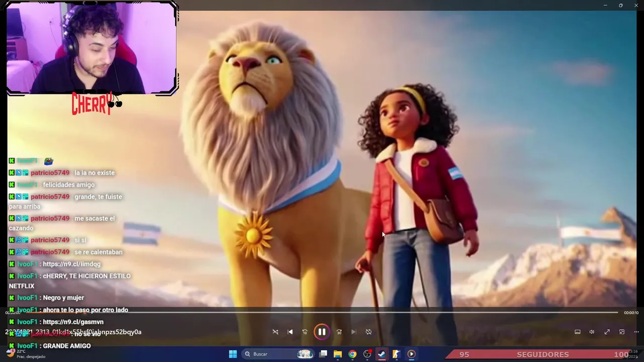Image resolution: width=644 pixels, height=362 pixels.
Task: Open the volume control
Action: click(592, 332)
